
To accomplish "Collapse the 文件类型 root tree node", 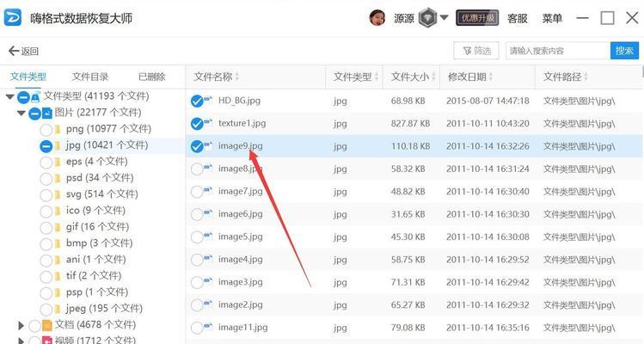I will click(9, 97).
